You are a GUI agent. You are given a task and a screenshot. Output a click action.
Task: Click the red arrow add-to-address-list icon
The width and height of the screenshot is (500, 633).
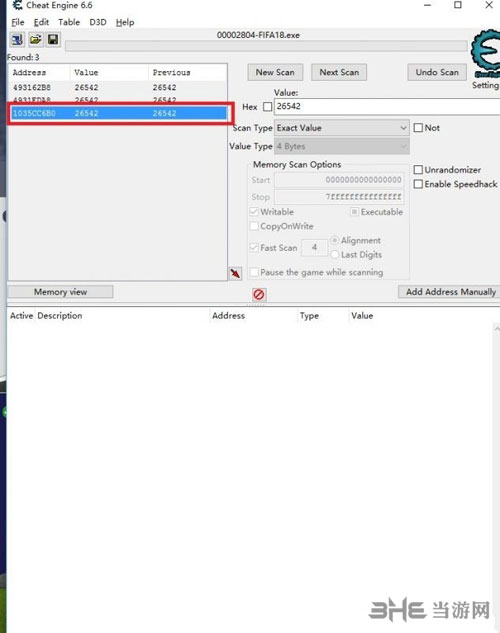pyautogui.click(x=235, y=273)
